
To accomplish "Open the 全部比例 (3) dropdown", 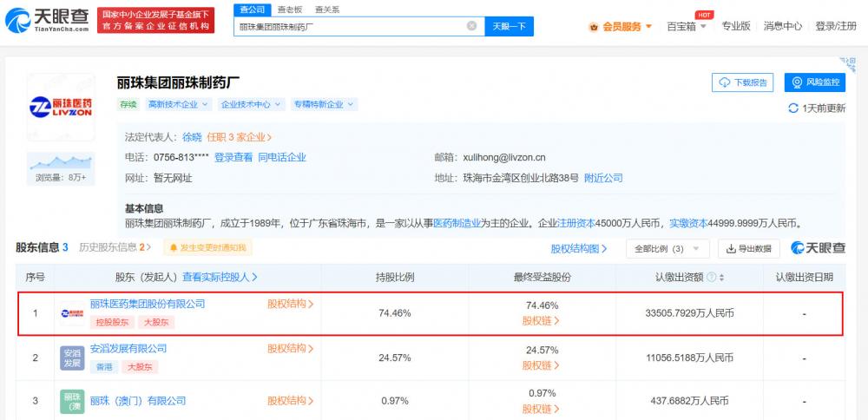I will (667, 249).
